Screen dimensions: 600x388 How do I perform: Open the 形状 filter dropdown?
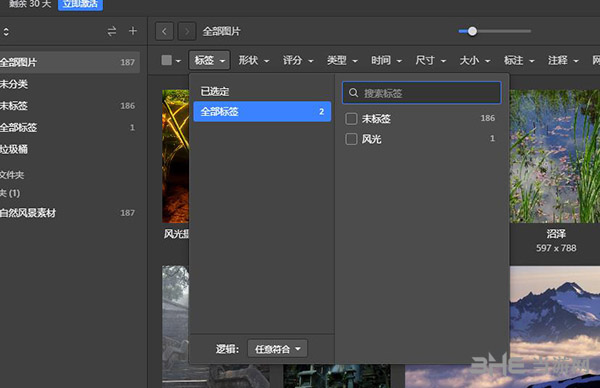click(x=254, y=60)
